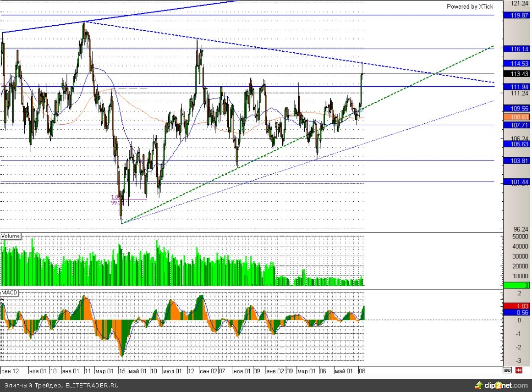Screen dimensions: 532x392
Task: Select the 116.14 horizontal line price tag
Action: [516, 49]
